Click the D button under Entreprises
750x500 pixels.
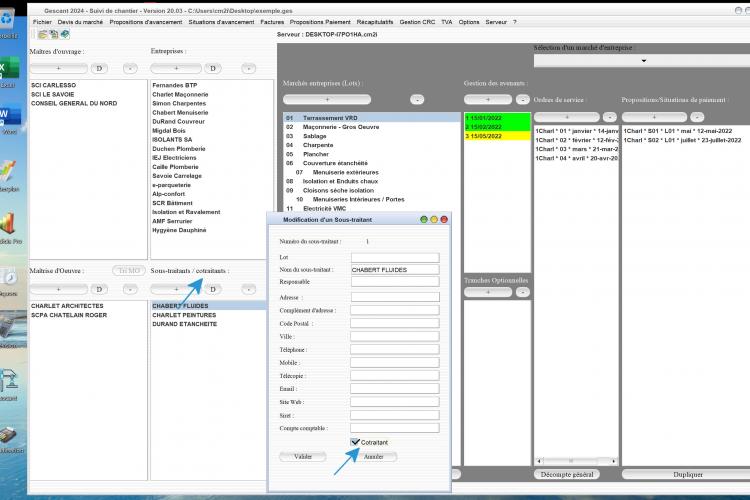[x=213, y=68]
